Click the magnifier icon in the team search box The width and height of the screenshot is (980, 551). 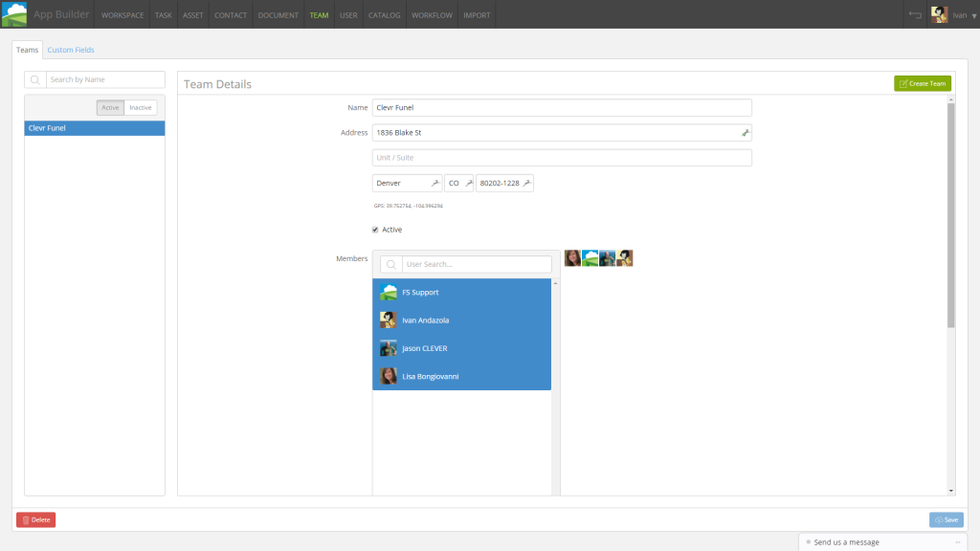(x=34, y=78)
